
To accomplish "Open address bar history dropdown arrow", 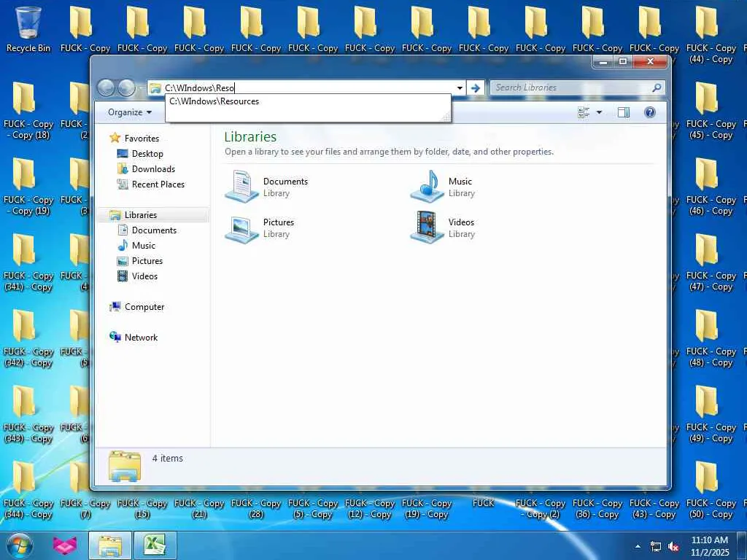I will tap(460, 87).
